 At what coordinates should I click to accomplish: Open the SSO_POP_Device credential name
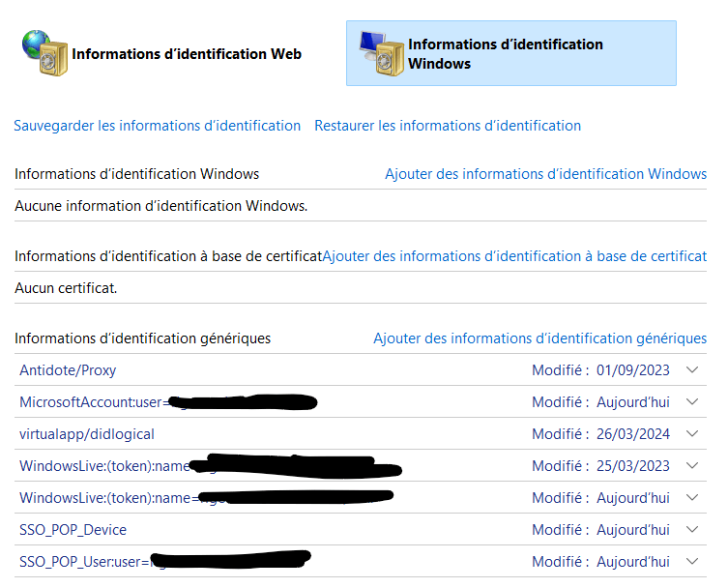[73, 530]
